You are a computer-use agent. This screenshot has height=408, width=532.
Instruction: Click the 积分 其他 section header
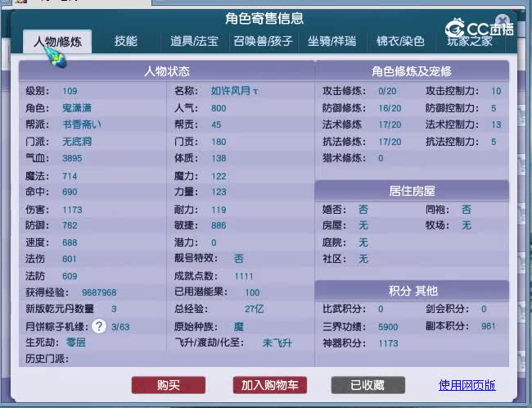[412, 291]
